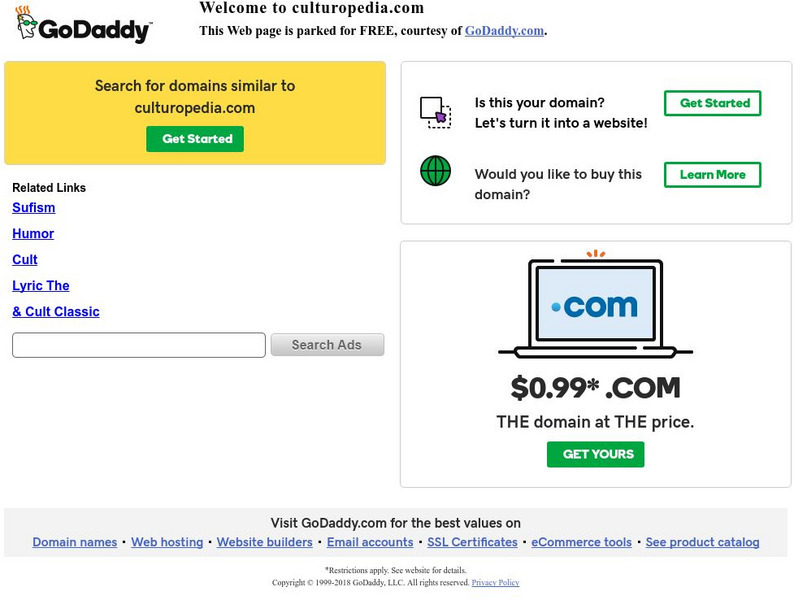Open the Cult related link

(25, 260)
